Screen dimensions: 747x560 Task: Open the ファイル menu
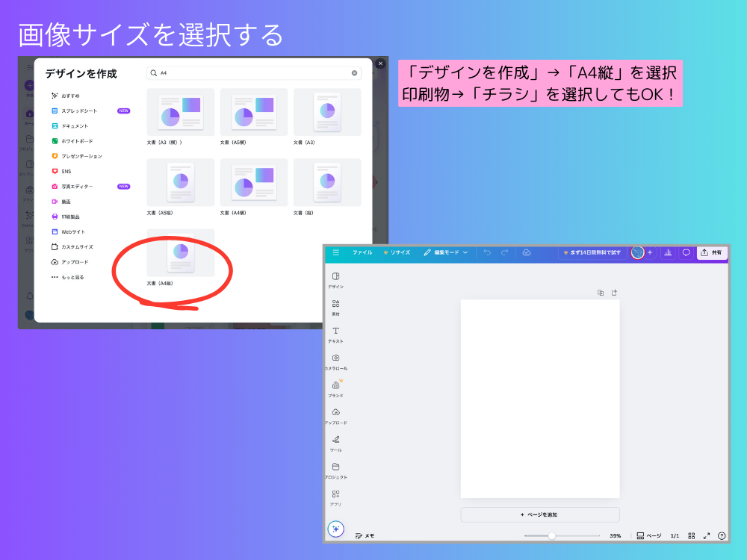click(x=362, y=253)
